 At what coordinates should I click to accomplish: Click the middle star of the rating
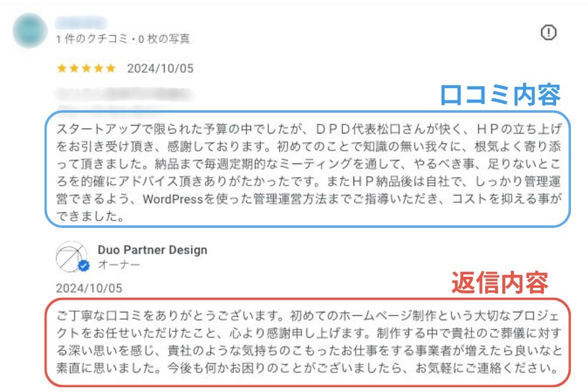pyautogui.click(x=86, y=69)
